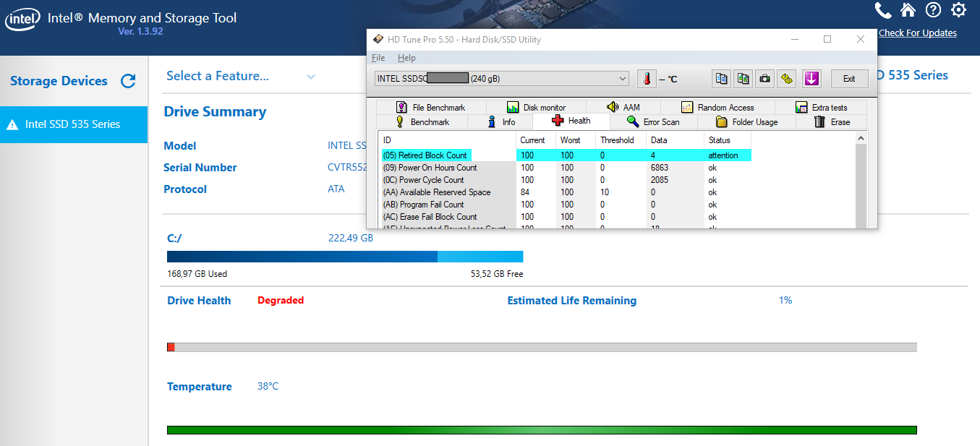Select Intel SSD 535 Series in sidebar
Screen dimensions: 980x446
[74, 124]
